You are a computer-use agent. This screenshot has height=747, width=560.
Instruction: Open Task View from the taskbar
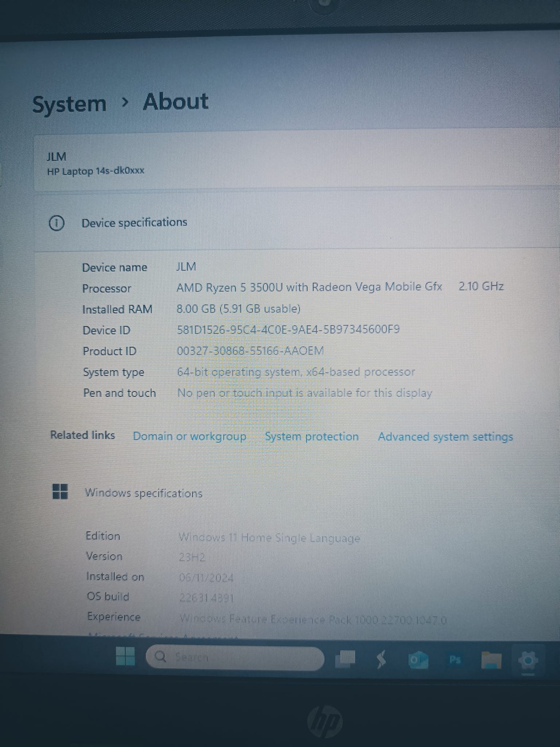[345, 658]
